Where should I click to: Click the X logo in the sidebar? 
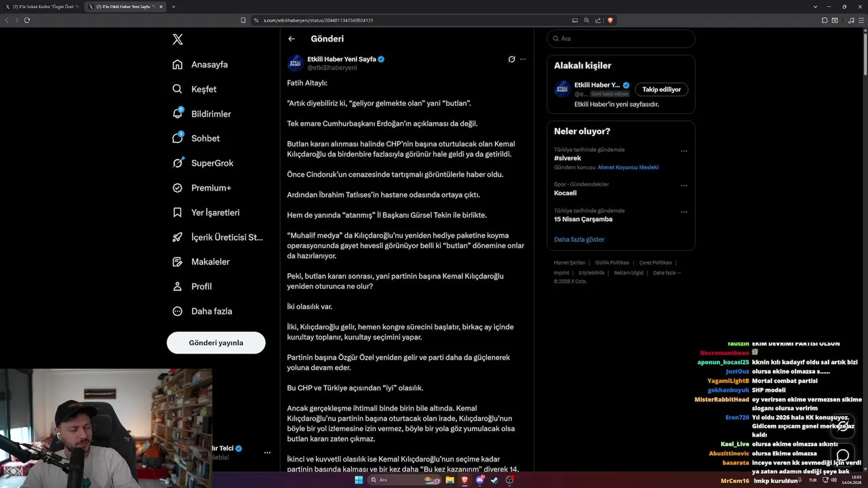(x=178, y=39)
